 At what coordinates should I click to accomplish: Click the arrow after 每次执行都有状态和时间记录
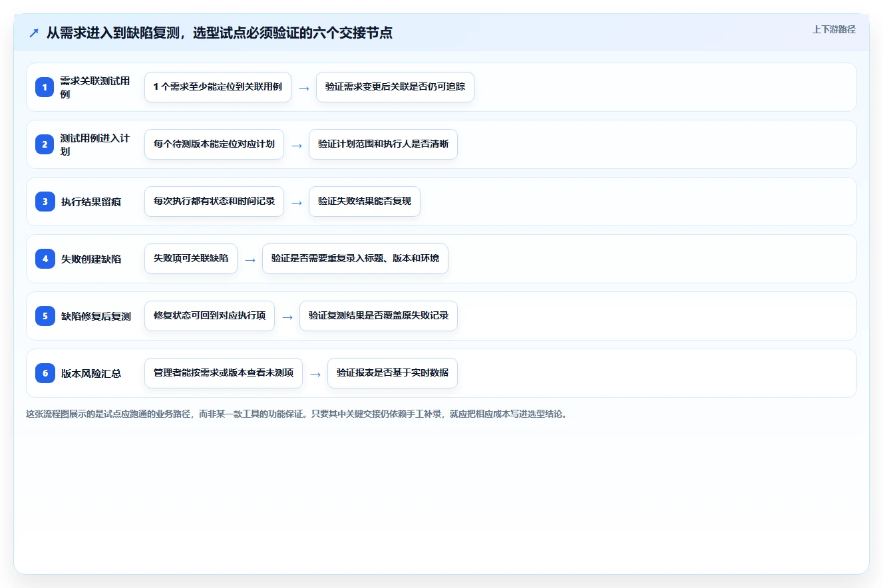[297, 202]
